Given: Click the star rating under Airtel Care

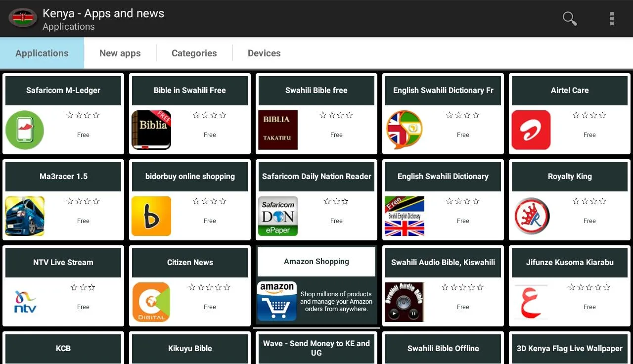Looking at the screenshot, I should point(589,115).
